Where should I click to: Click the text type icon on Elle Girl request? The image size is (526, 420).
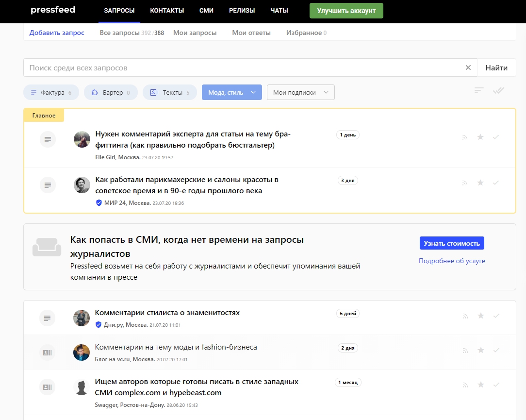click(x=48, y=139)
